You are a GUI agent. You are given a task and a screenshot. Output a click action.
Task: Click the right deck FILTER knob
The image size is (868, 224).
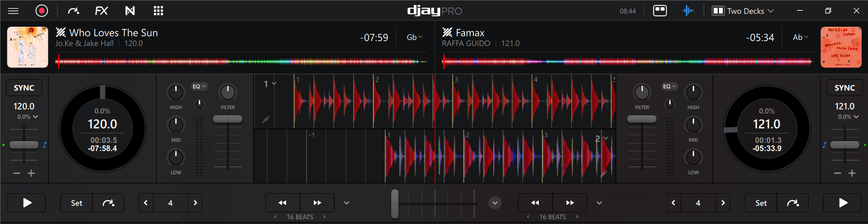(x=642, y=92)
